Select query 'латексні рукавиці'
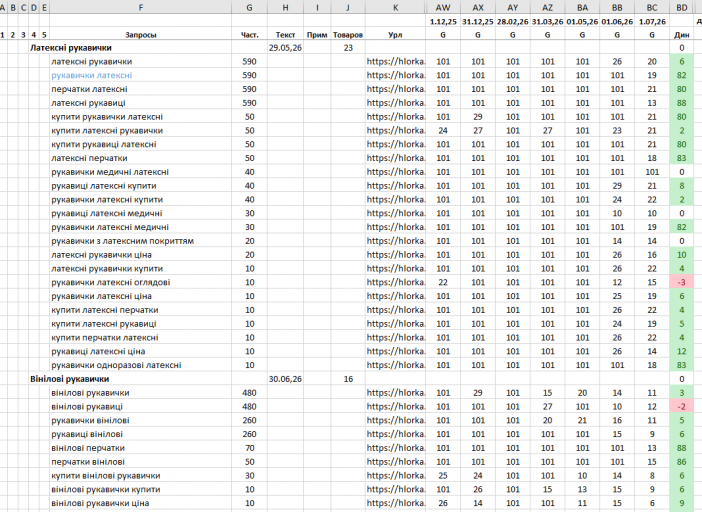Viewport: 702px width, 512px height. [88, 103]
